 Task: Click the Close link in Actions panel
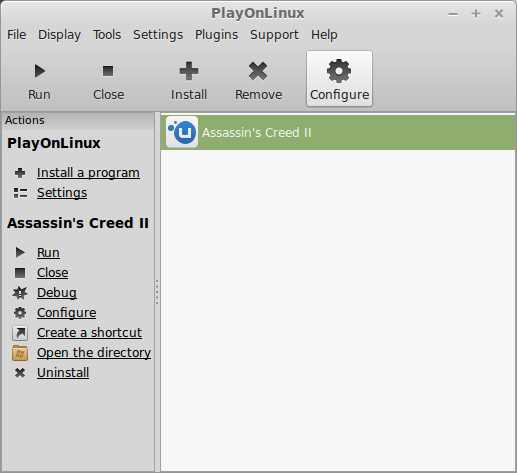point(53,273)
